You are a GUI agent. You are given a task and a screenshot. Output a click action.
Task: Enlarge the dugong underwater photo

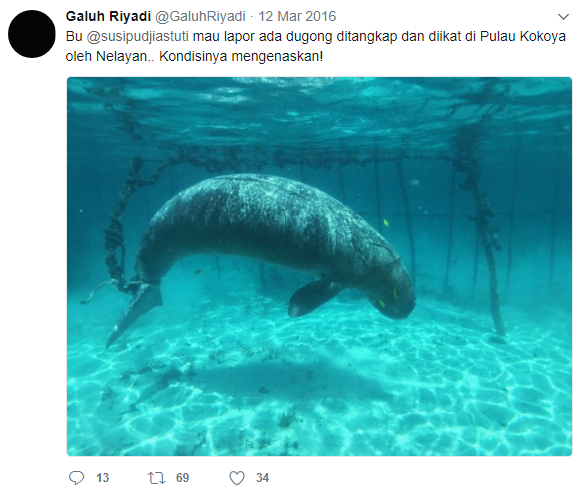coord(319,266)
